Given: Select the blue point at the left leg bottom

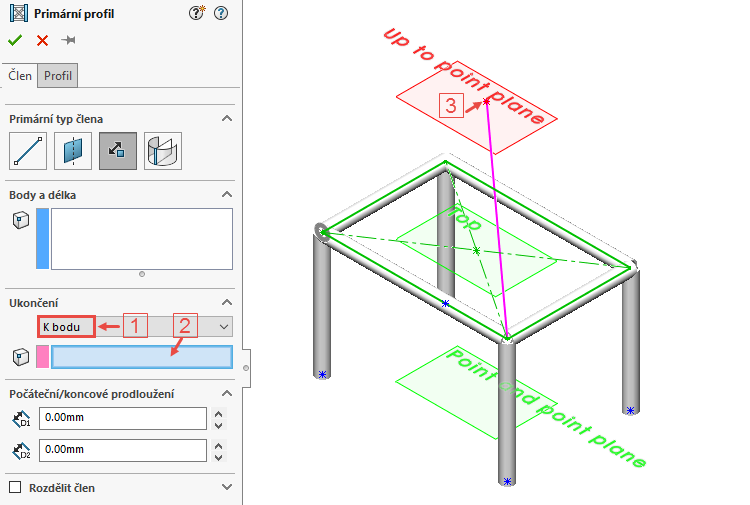Looking at the screenshot, I should pyautogui.click(x=322, y=374).
